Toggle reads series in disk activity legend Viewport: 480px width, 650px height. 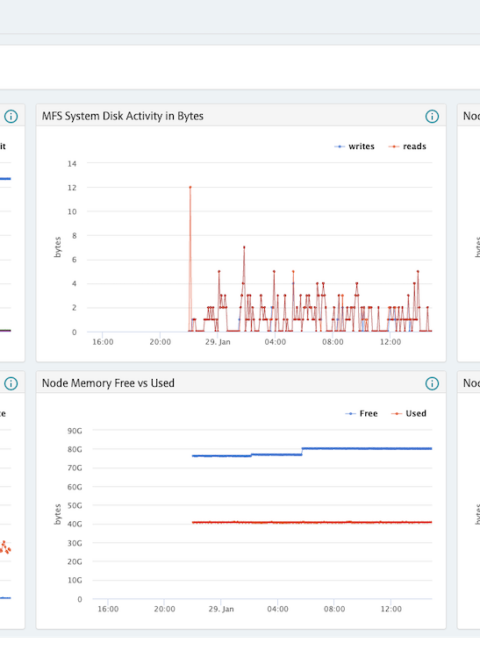point(407,146)
